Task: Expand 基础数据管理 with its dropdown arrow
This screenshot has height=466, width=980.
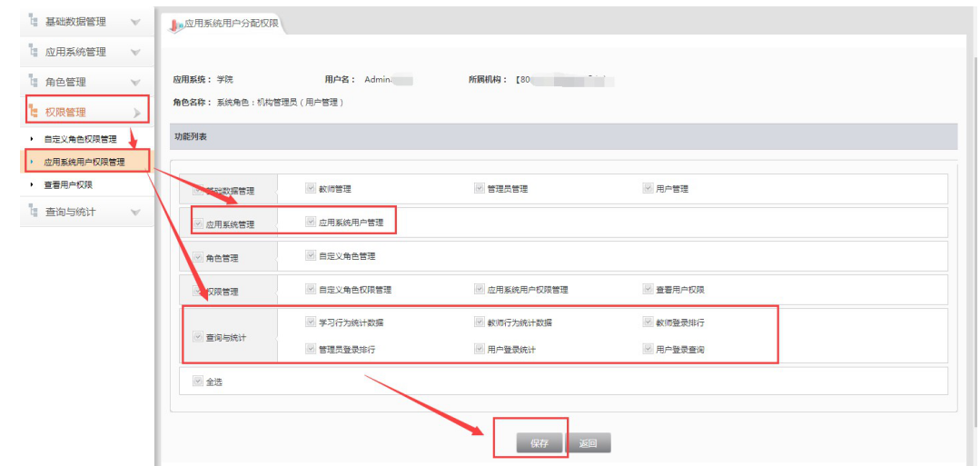Action: tap(135, 22)
